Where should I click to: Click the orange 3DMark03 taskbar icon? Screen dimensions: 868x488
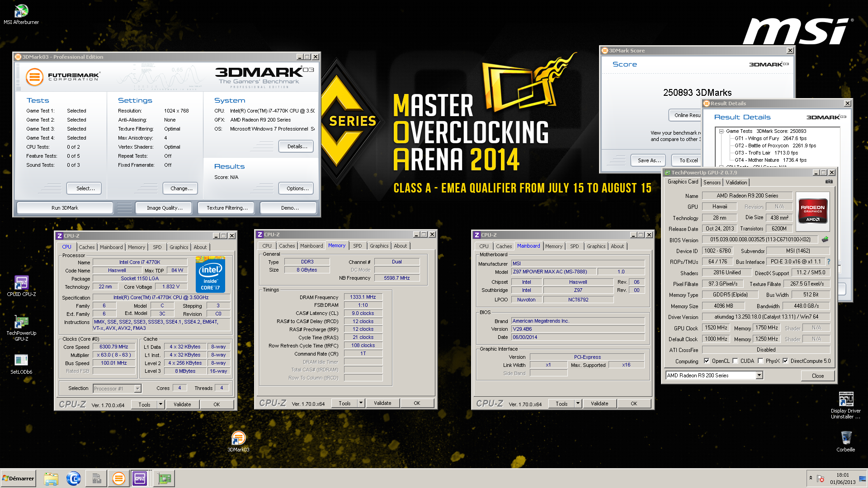click(118, 478)
